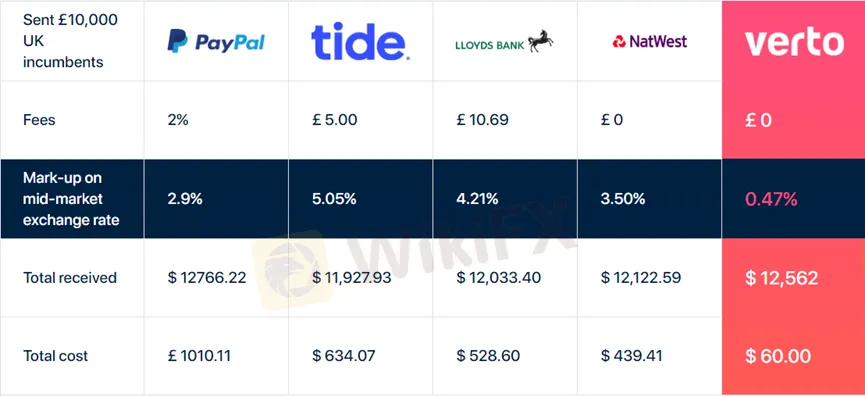The width and height of the screenshot is (865, 397).
Task: Click verto's $ 12,562 total received
Action: click(782, 278)
